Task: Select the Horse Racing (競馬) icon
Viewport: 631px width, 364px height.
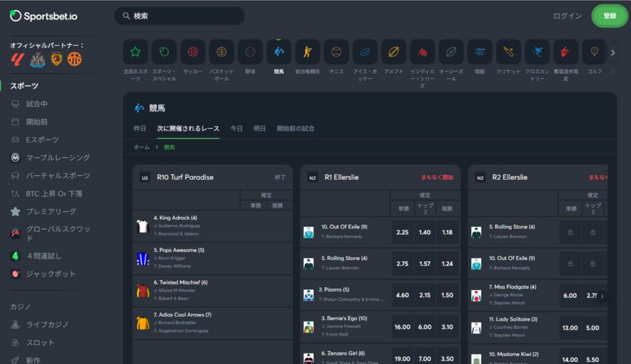Action: (279, 52)
